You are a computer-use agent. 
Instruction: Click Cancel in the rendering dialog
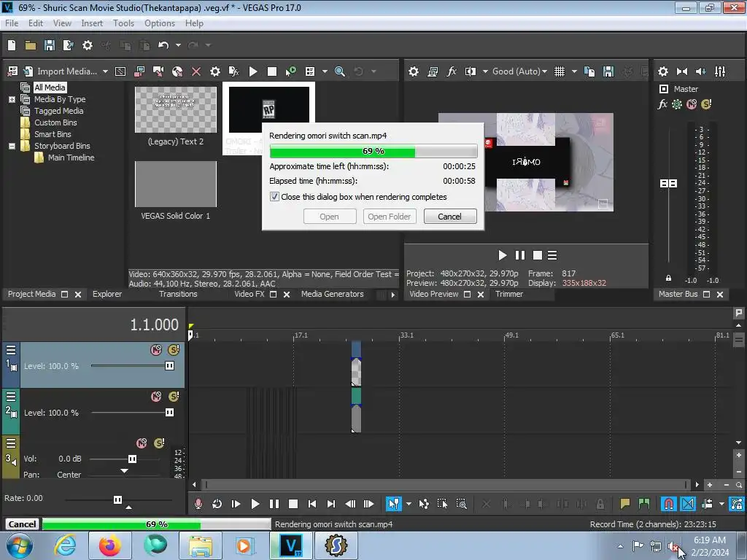click(x=449, y=216)
